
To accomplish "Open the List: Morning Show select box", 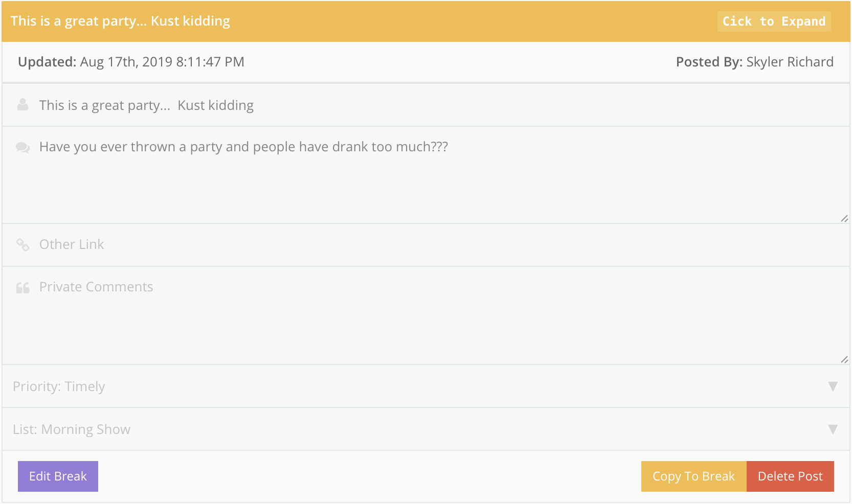I will coord(409,429).
